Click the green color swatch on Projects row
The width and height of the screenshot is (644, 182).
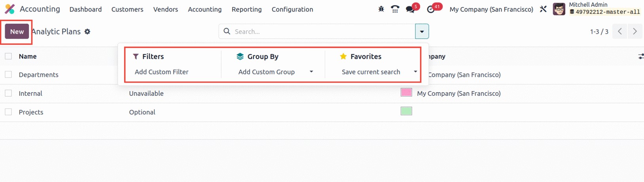pyautogui.click(x=406, y=111)
